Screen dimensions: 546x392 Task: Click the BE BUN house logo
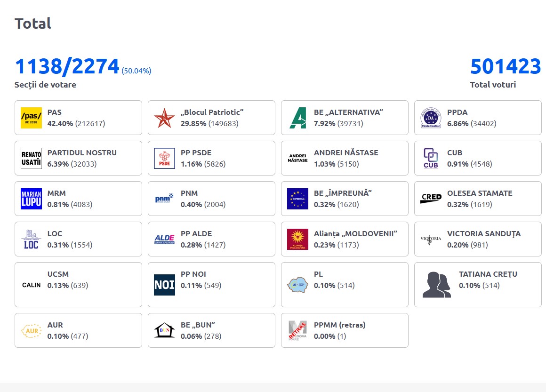tap(164, 330)
